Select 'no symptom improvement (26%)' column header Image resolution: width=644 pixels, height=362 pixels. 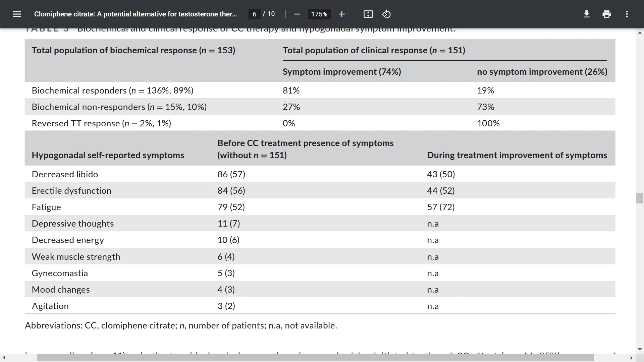(542, 72)
